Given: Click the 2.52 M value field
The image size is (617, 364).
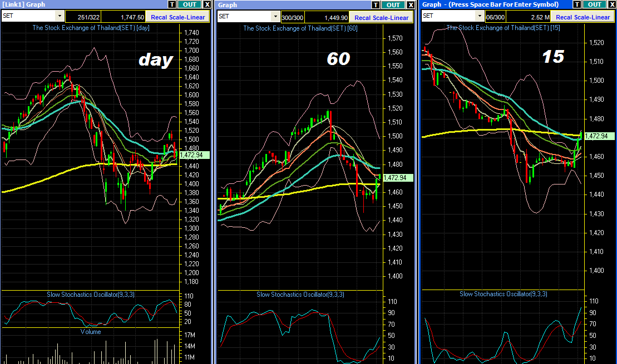Looking at the screenshot, I should pyautogui.click(x=529, y=17).
